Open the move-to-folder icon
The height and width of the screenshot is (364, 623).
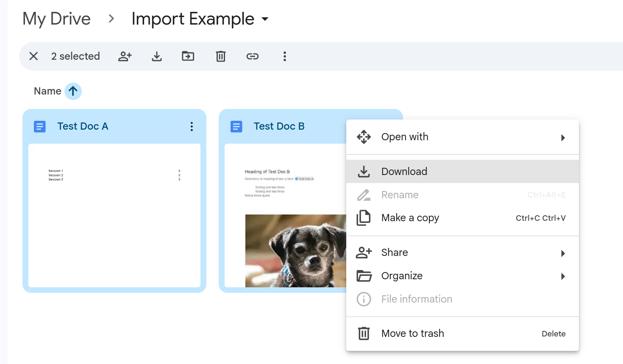click(x=188, y=56)
